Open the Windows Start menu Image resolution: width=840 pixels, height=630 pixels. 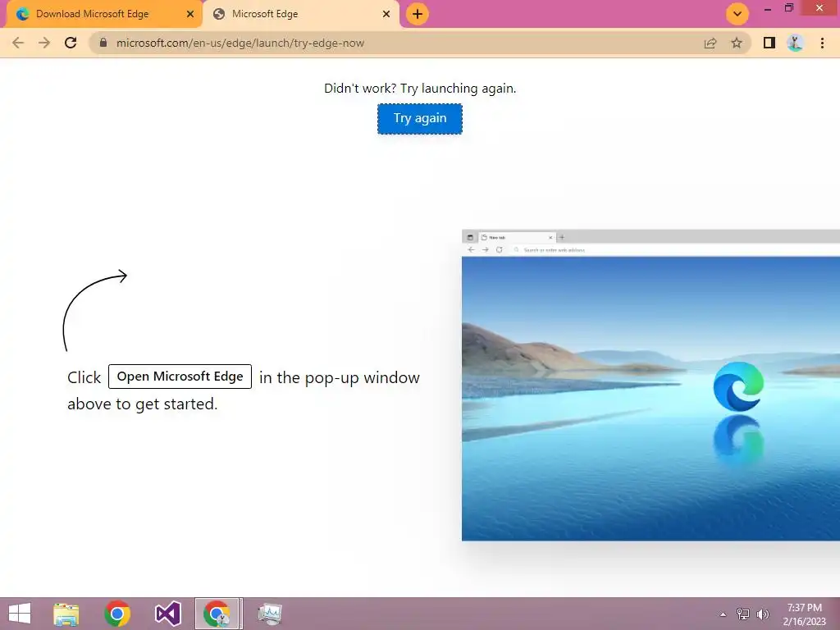click(x=20, y=614)
